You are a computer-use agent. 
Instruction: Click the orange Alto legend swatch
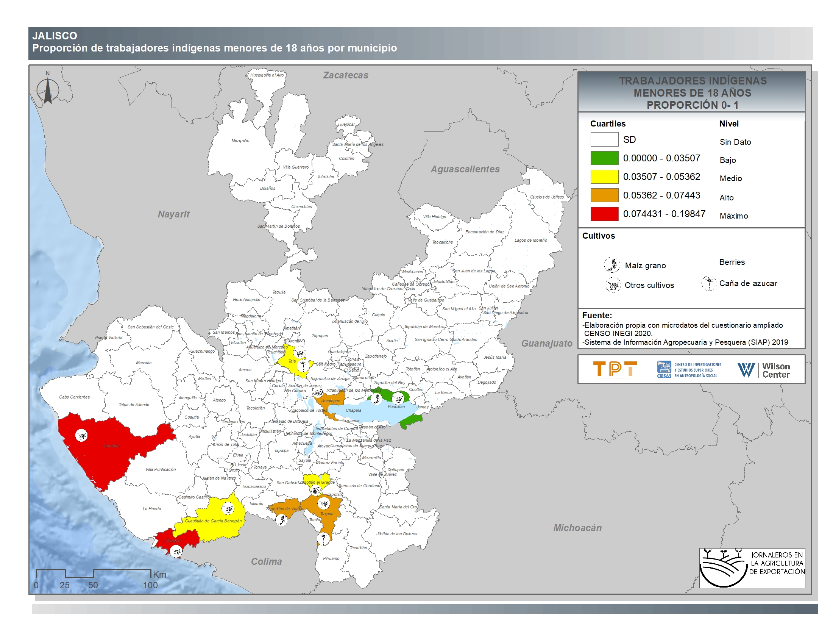[604, 195]
